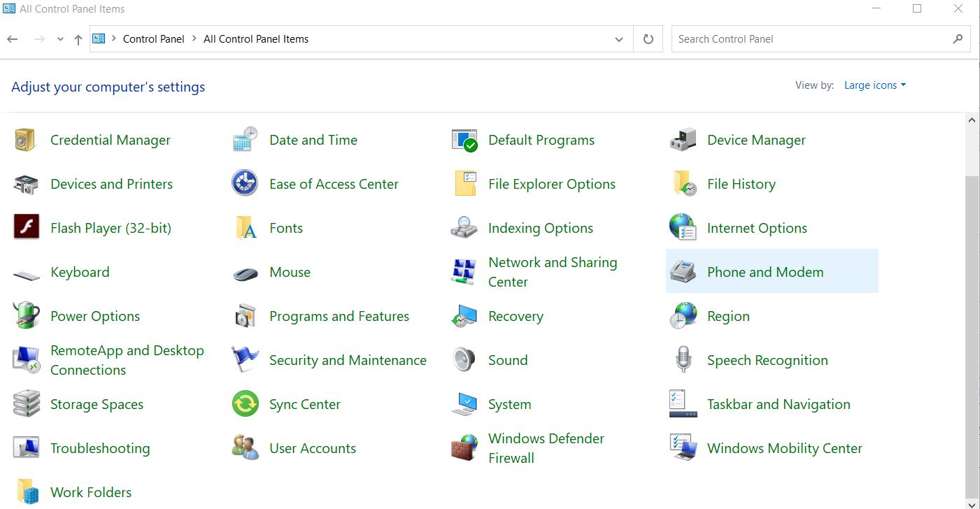Open the Flash Player (32-bit) icon
The width and height of the screenshot is (980, 509).
click(26, 227)
